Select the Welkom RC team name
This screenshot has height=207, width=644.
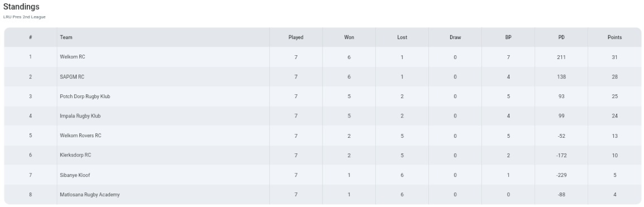tap(72, 57)
